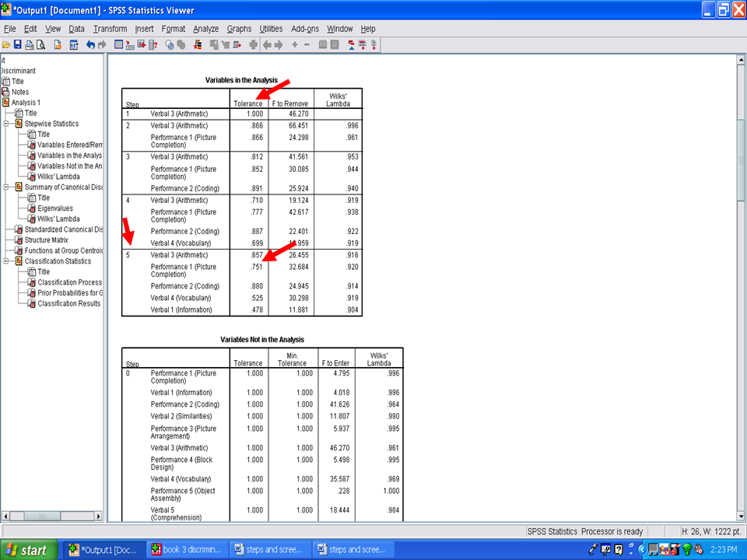Select the Structure Matrix outline item
747x560 pixels.
(x=51, y=240)
